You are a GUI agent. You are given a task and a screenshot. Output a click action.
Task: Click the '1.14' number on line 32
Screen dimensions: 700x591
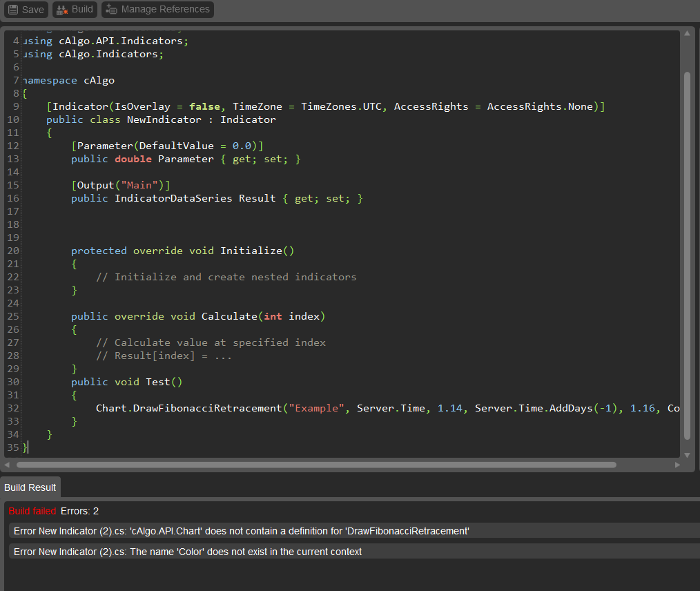coord(449,408)
